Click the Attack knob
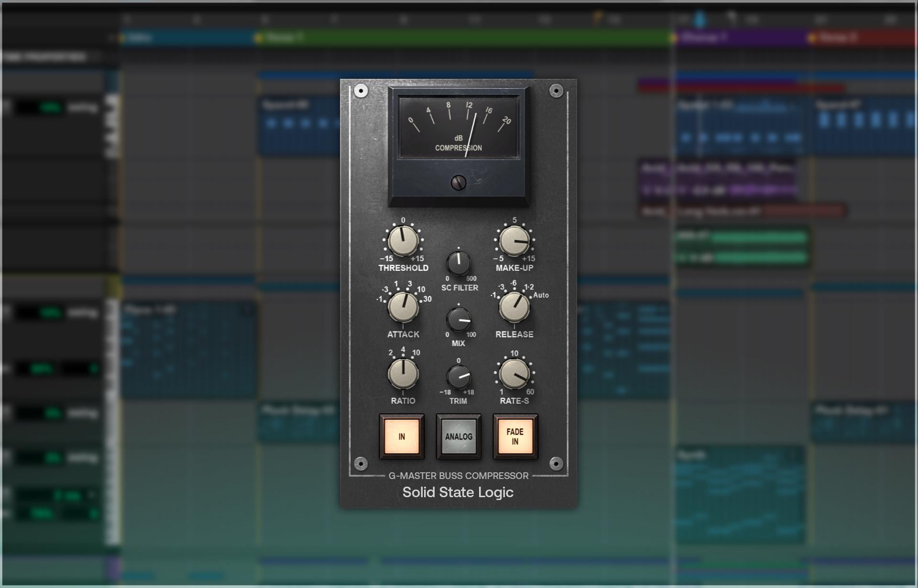The height and width of the screenshot is (588, 918). tap(403, 307)
